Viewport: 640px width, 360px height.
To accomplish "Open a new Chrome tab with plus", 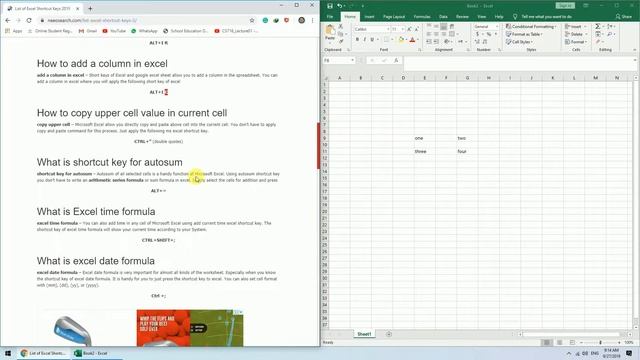I will [90, 8].
